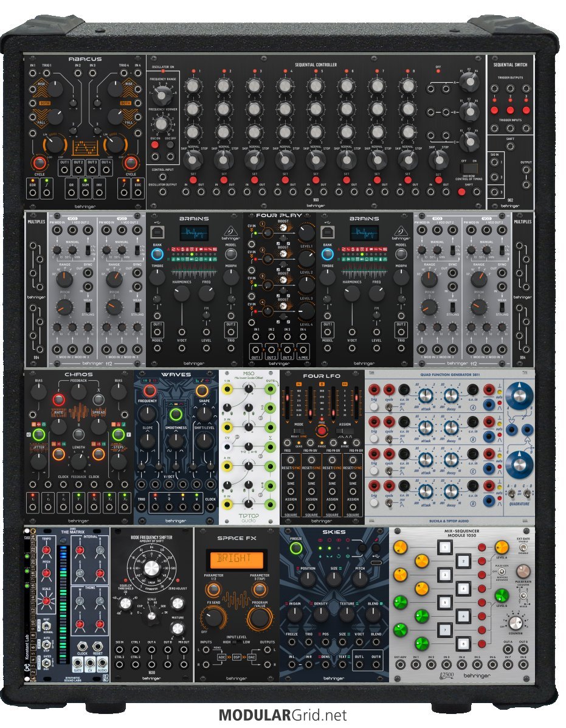Viewport: 566px width, 728px height.
Task: Toggle the ASSIGN switch on Four LFO
Action: [x=344, y=431]
